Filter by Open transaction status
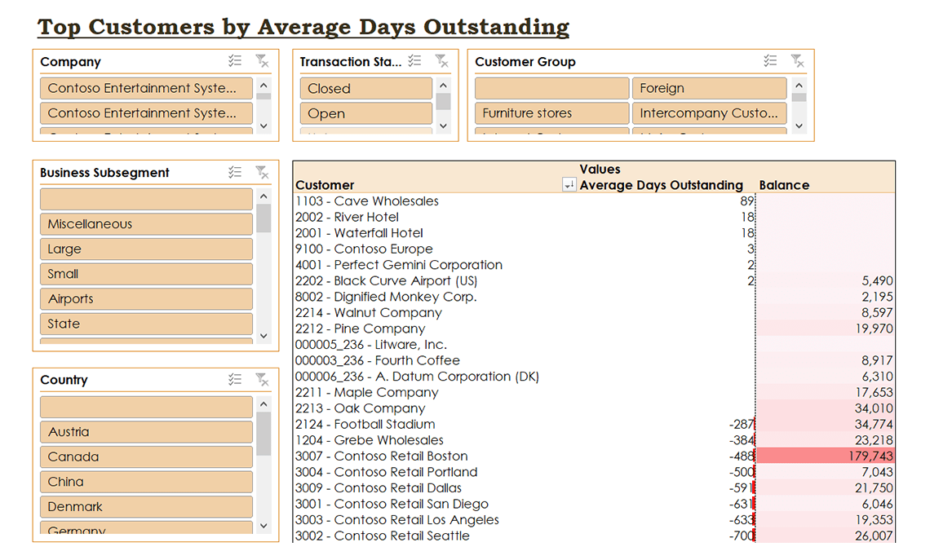This screenshot has height=560, width=930. 366,113
